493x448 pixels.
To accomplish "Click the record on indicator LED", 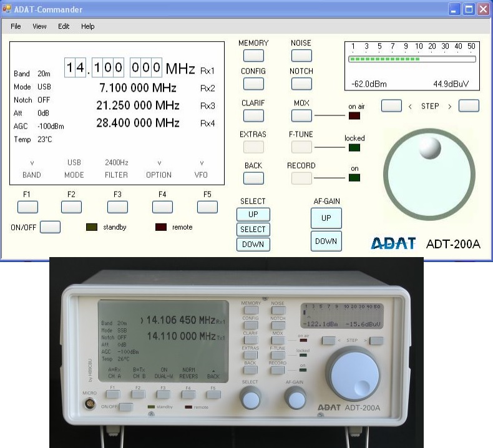I will [x=354, y=178].
